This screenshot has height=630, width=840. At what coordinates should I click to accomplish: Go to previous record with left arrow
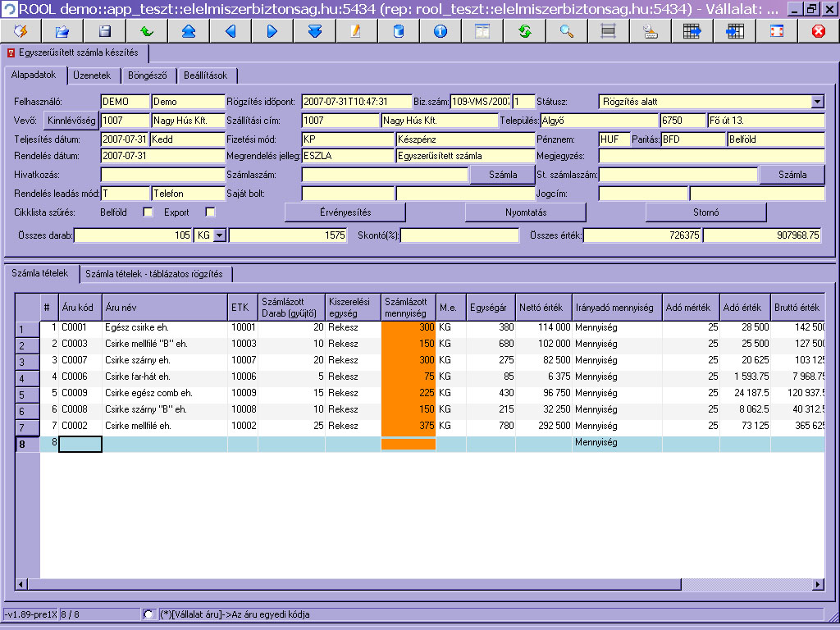click(231, 31)
